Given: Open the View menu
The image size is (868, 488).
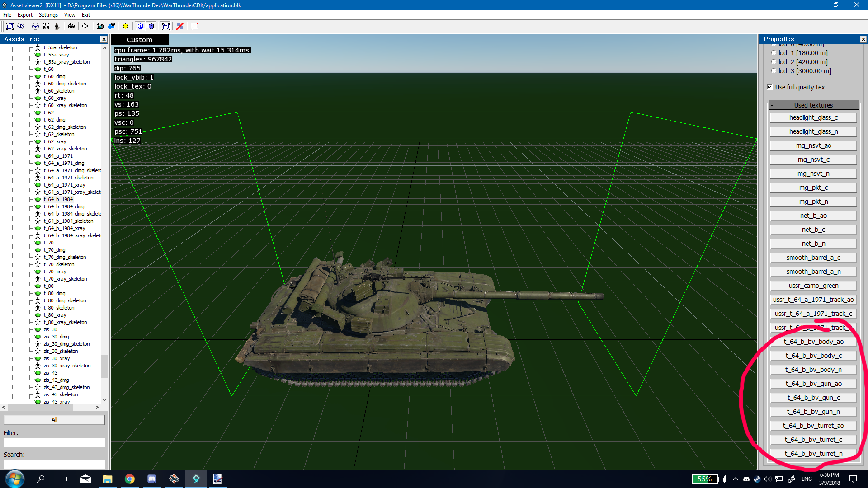Looking at the screenshot, I should [70, 15].
